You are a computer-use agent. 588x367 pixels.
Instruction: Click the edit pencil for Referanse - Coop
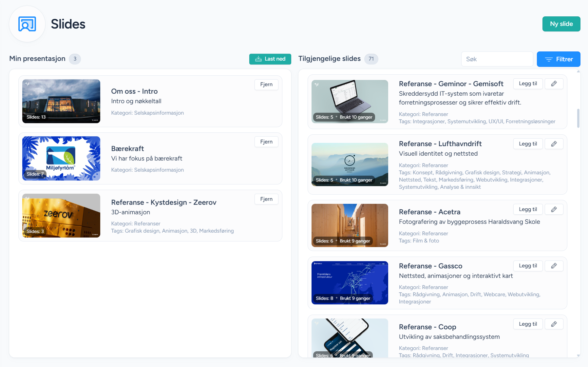click(554, 324)
